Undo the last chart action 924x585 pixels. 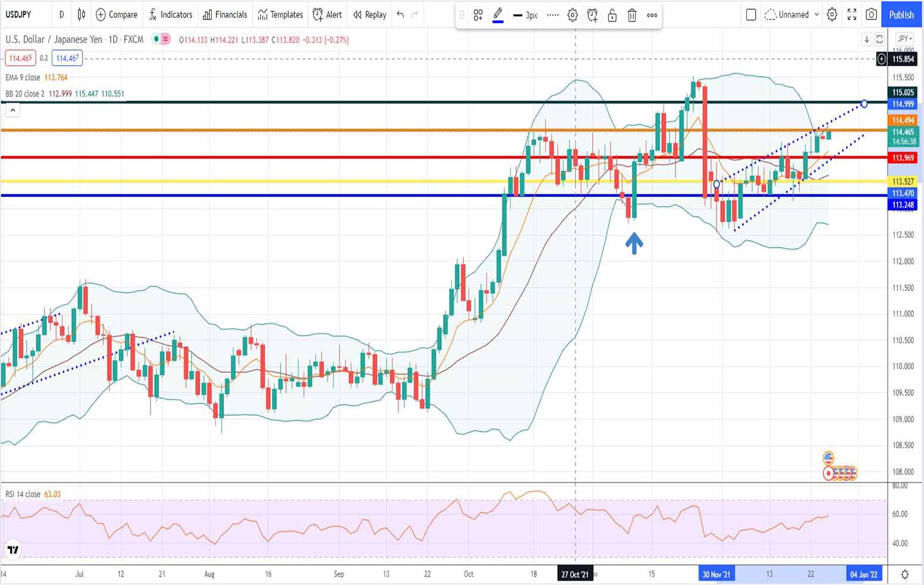[400, 15]
